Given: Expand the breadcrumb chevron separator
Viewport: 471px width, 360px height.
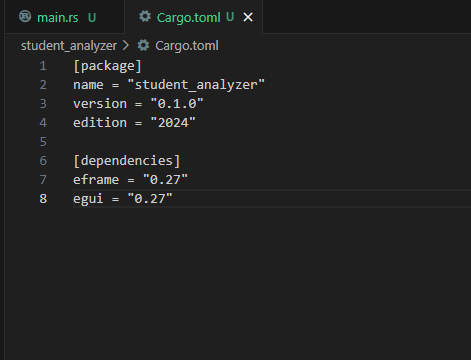Looking at the screenshot, I should [x=126, y=46].
